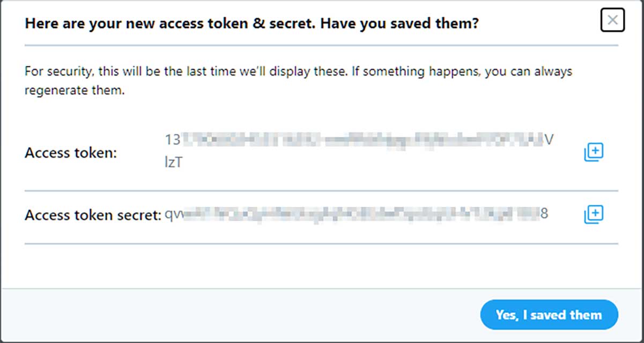644x343 pixels.
Task: Click the empty area below the token secret
Action: click(x=322, y=266)
